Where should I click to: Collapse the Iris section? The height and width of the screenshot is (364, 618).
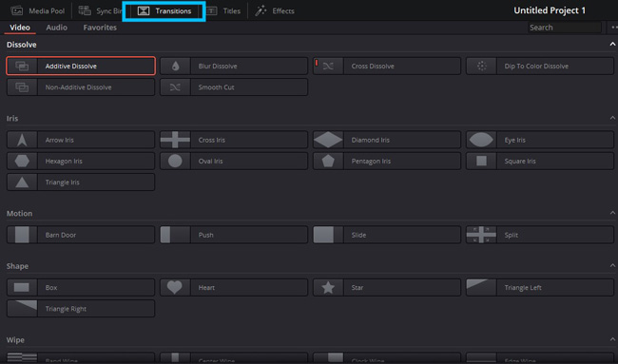click(612, 118)
